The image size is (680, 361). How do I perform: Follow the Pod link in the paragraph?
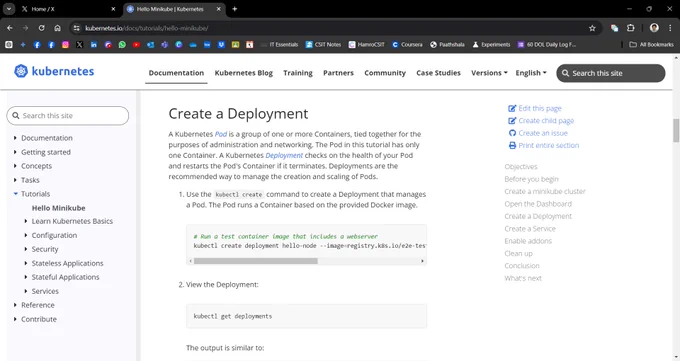pos(221,134)
